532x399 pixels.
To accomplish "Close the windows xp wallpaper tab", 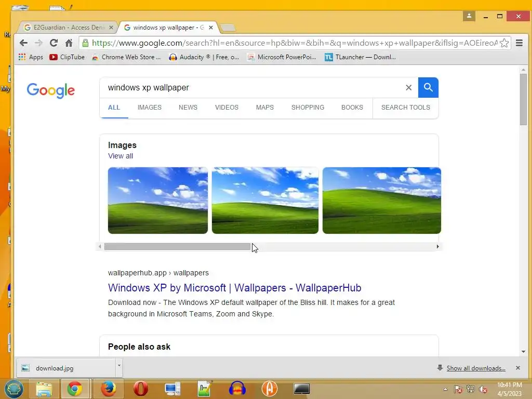I will point(211,28).
